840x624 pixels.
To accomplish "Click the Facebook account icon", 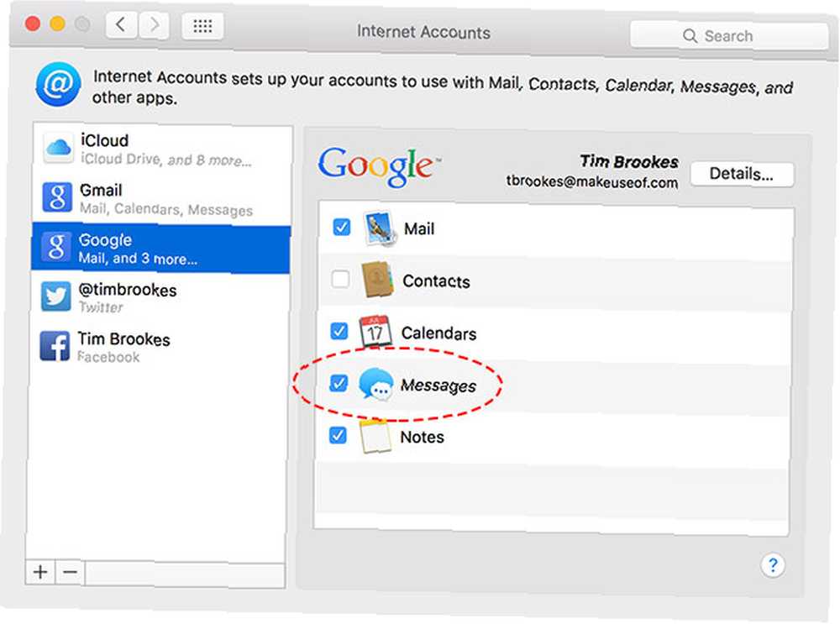I will (55, 345).
